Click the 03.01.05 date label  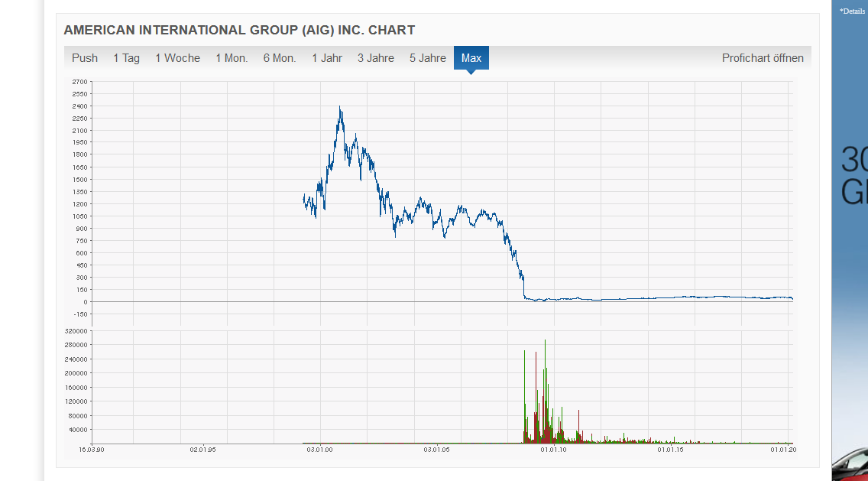[437, 450]
